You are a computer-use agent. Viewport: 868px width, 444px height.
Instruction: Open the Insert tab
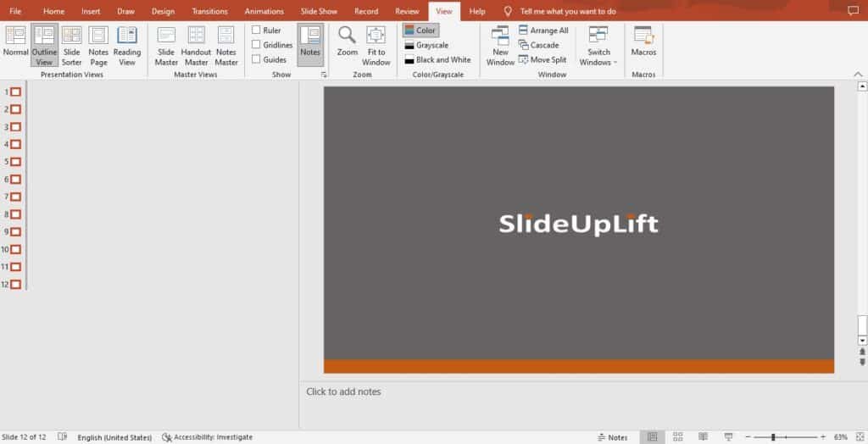point(91,11)
